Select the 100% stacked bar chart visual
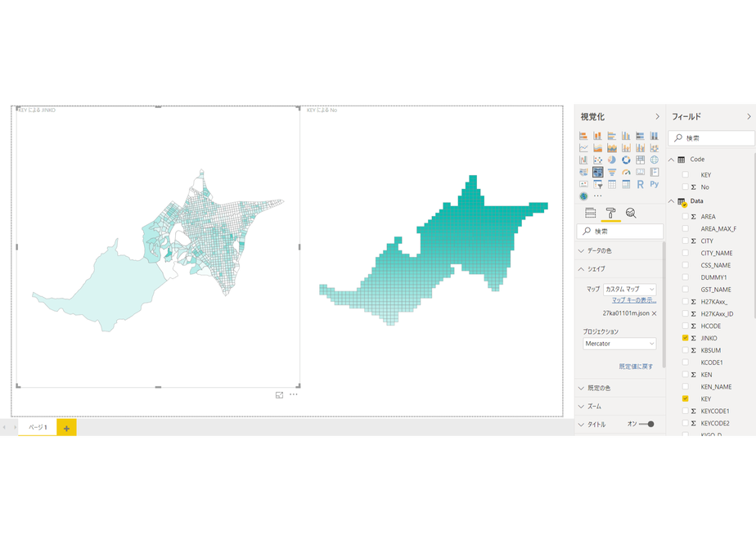756x540 pixels. [641, 136]
